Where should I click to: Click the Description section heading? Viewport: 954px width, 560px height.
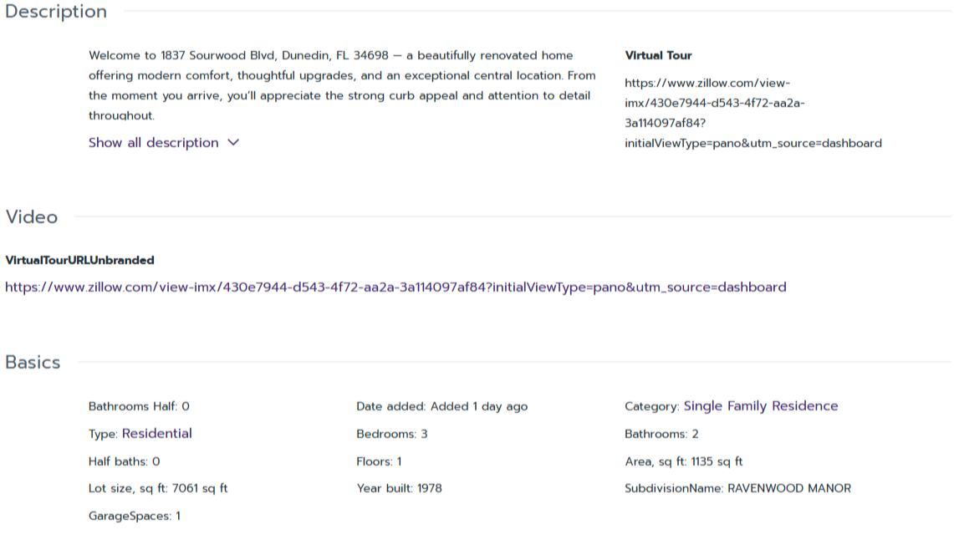(56, 12)
